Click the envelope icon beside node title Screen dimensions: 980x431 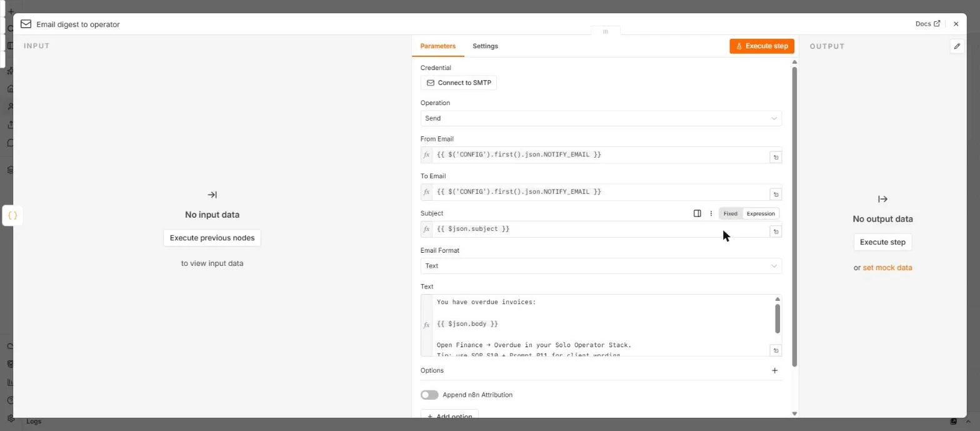pyautogui.click(x=26, y=24)
